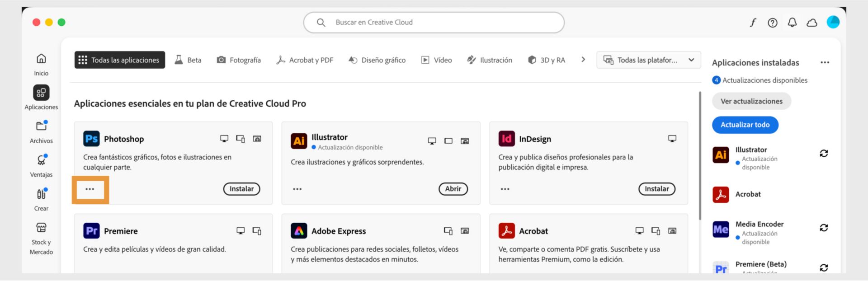Click the app list vertical scrollbar
The width and height of the screenshot is (868, 281).
click(700, 156)
